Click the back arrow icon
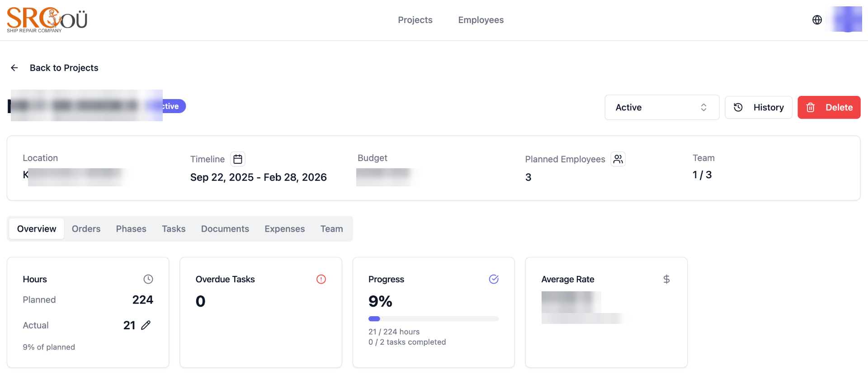Image resolution: width=868 pixels, height=375 pixels. coord(14,68)
